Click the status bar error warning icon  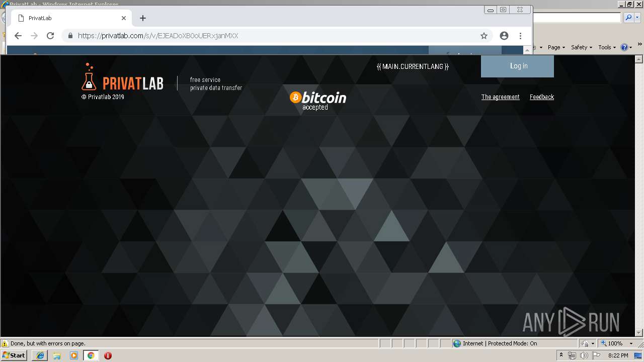[5, 343]
